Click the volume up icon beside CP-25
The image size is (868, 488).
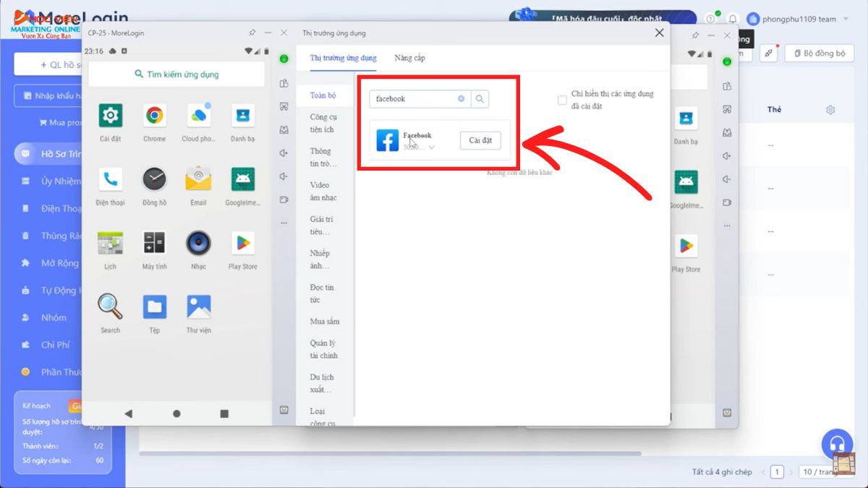(x=284, y=153)
